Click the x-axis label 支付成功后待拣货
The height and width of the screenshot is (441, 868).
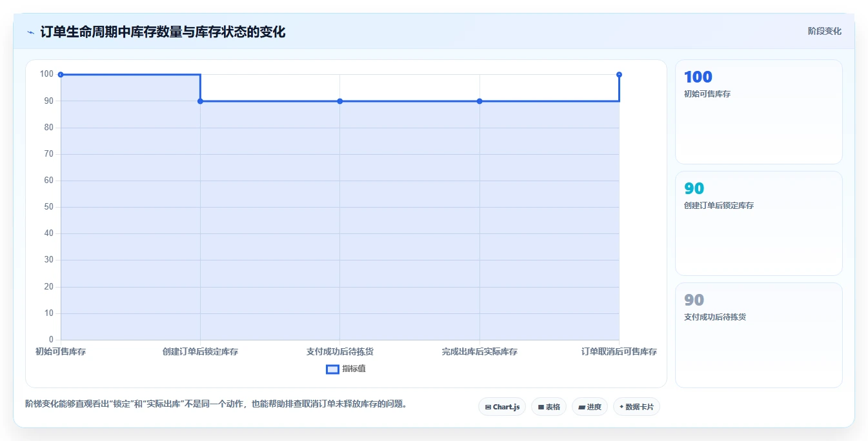tap(340, 351)
